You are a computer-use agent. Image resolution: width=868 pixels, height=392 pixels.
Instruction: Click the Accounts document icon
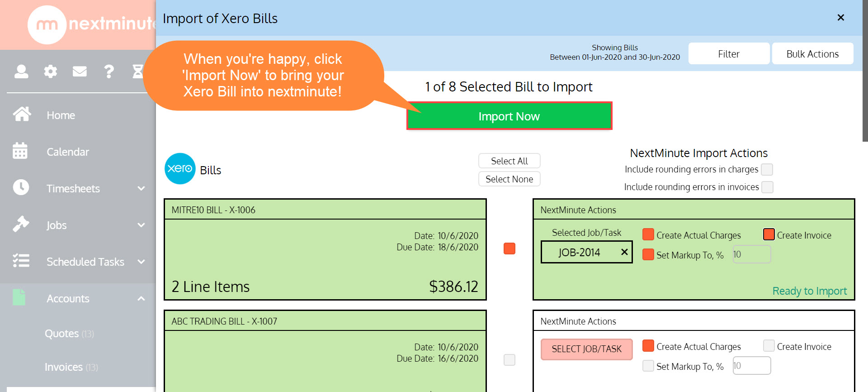[19, 297]
